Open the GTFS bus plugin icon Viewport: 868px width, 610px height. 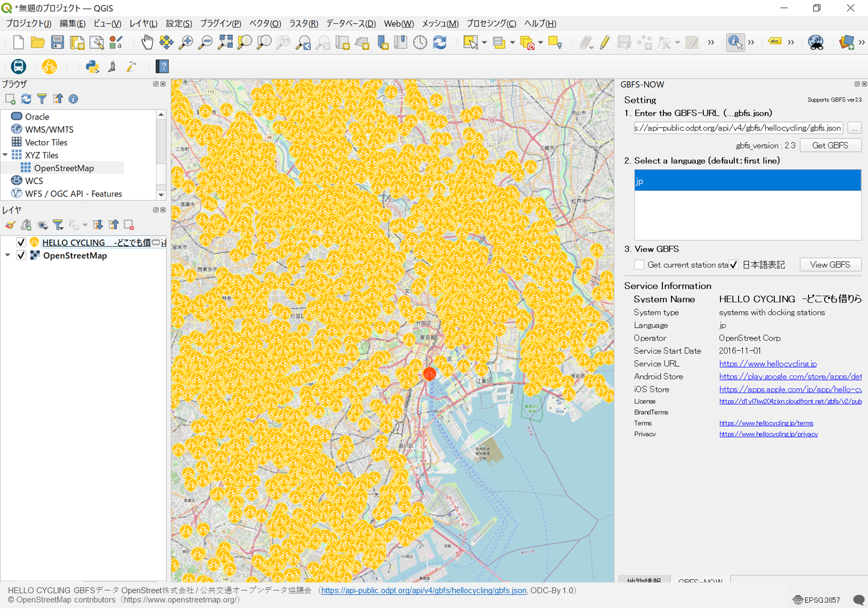(x=18, y=66)
